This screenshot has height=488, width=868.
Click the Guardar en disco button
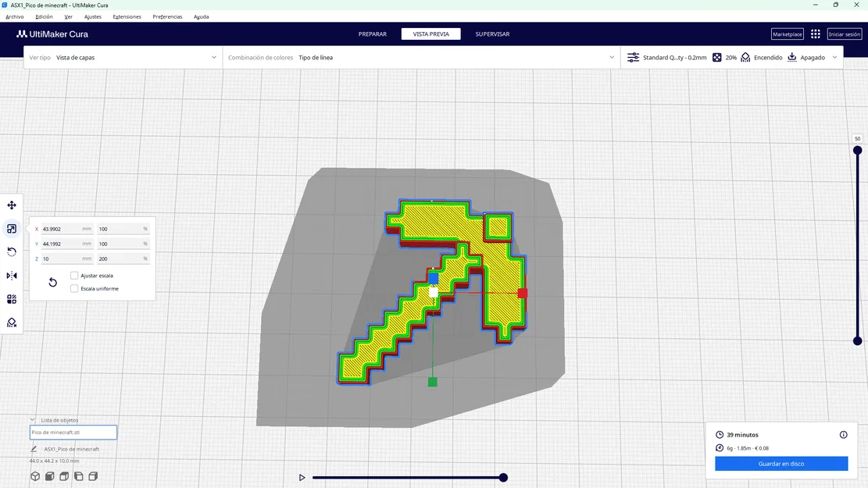point(780,463)
